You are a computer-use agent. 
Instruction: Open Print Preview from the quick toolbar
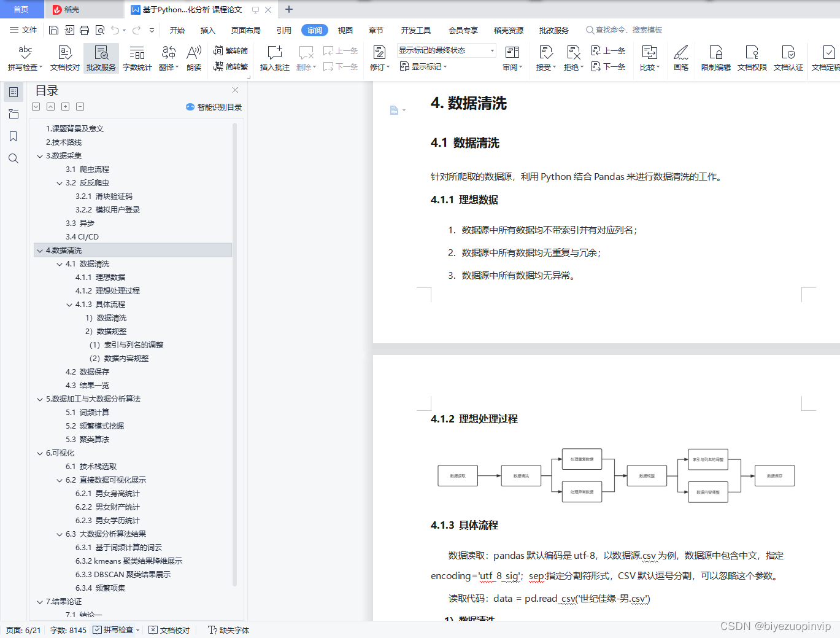(99, 30)
